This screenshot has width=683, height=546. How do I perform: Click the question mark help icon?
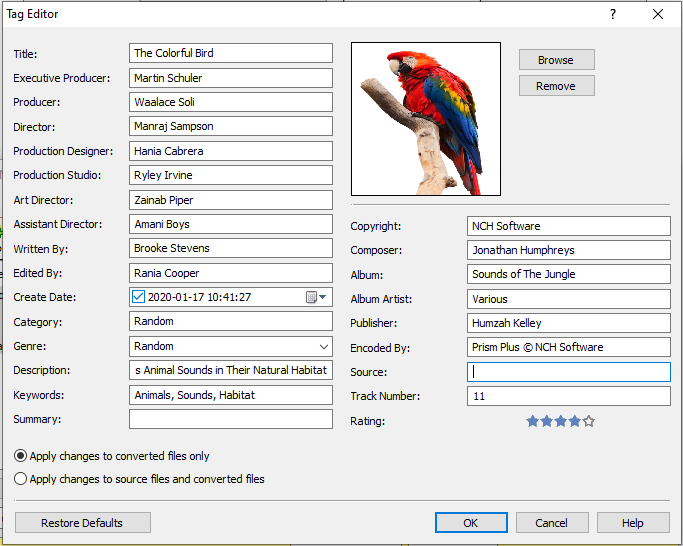point(613,14)
